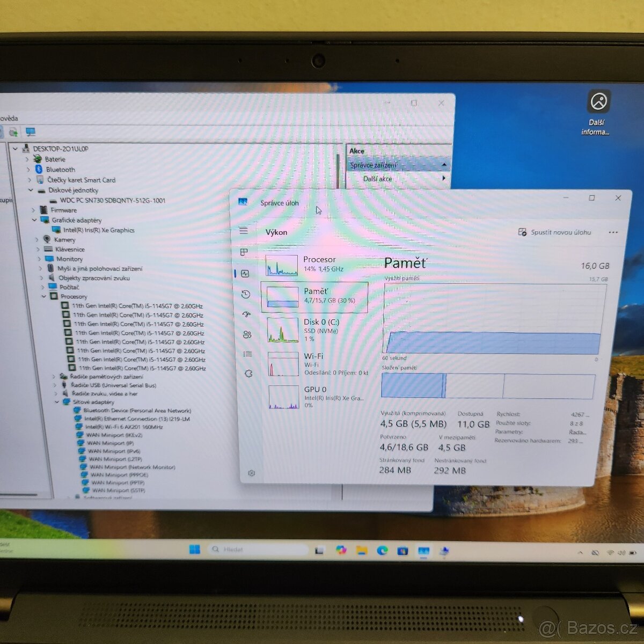This screenshot has height=644, width=644.
Task: Open the Users icon in Task Manager
Action: (x=247, y=334)
